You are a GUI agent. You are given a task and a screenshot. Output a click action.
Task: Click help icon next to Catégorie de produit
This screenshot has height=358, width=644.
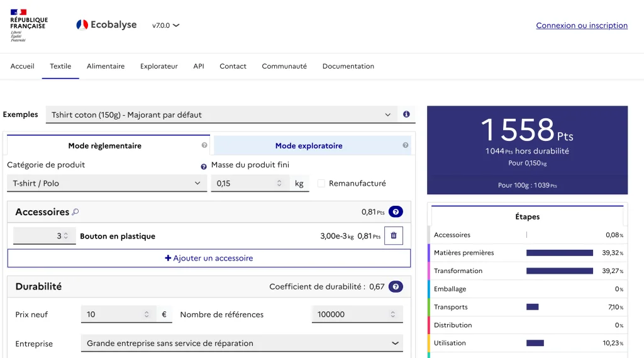(x=203, y=167)
